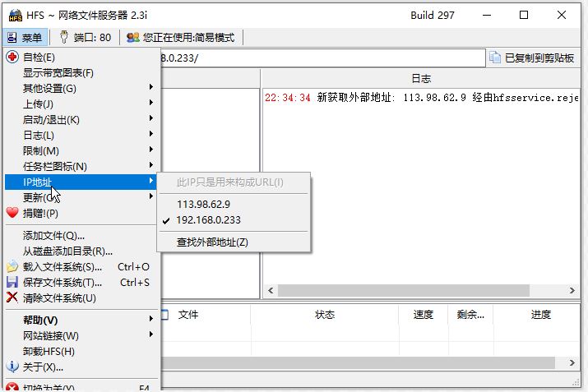This screenshot has width=588, height=392.
Task: Select checked IP 192.168.0.233
Action: [x=208, y=220]
